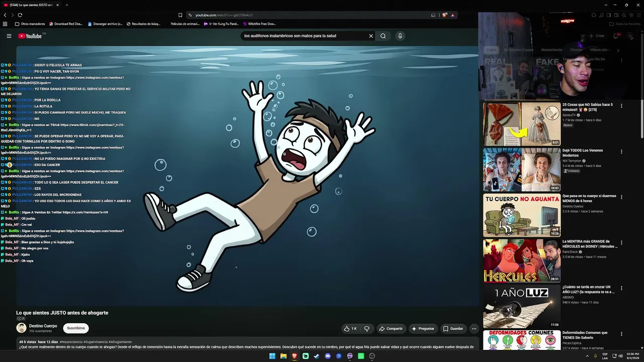Viewport: 644px width, 362px height.
Task: Show hidden system tray icons
Action: [x=587, y=356]
